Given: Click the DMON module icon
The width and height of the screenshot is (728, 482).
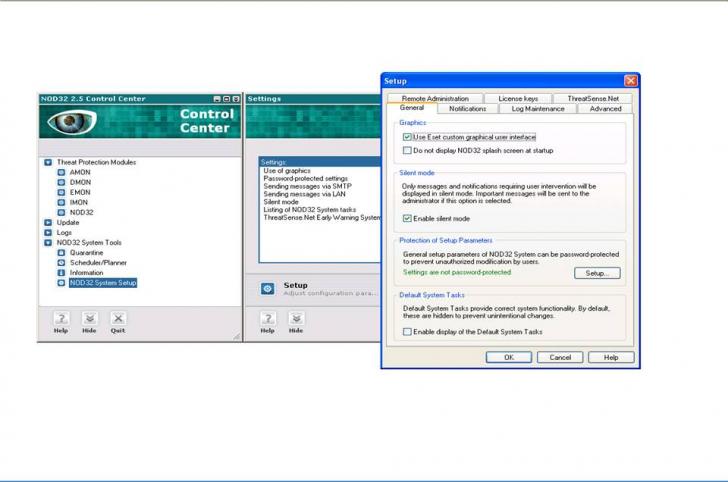Looking at the screenshot, I should pyautogui.click(x=61, y=182).
